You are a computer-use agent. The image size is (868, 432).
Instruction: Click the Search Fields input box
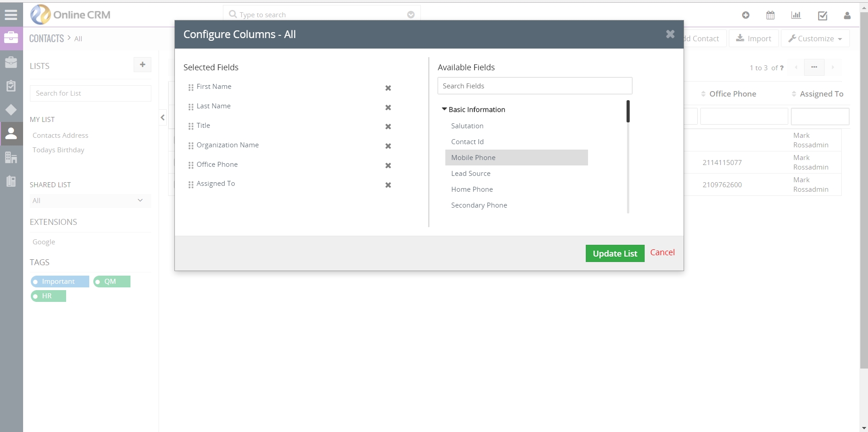click(535, 86)
